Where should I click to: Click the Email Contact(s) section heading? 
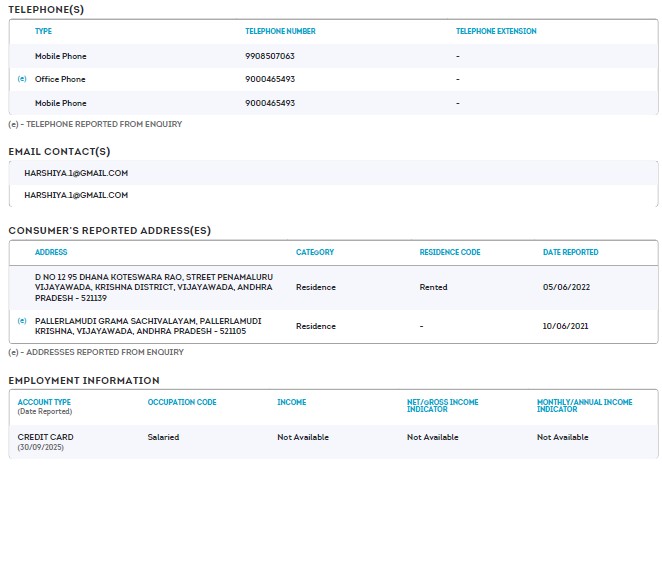pyautogui.click(x=59, y=151)
